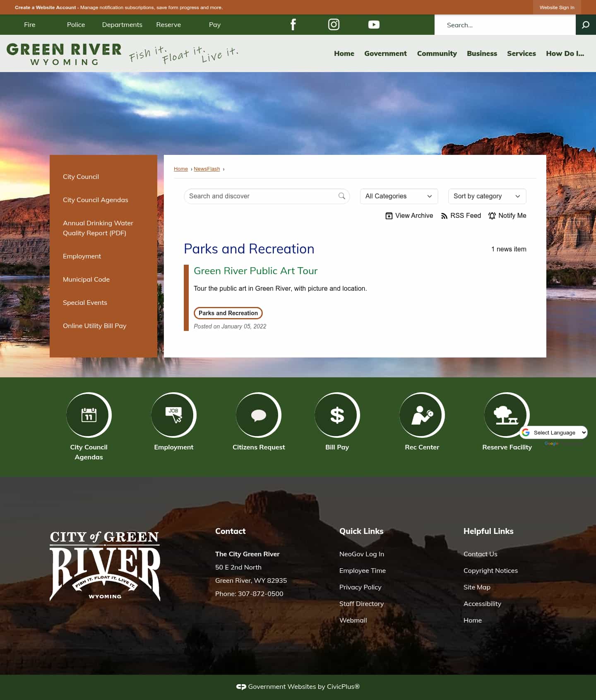Click the Departments link in top bar
This screenshot has width=596, height=700.
click(x=122, y=25)
